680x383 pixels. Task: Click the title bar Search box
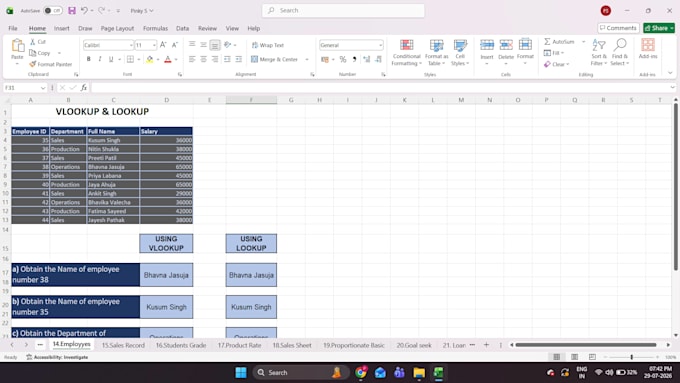(x=343, y=10)
